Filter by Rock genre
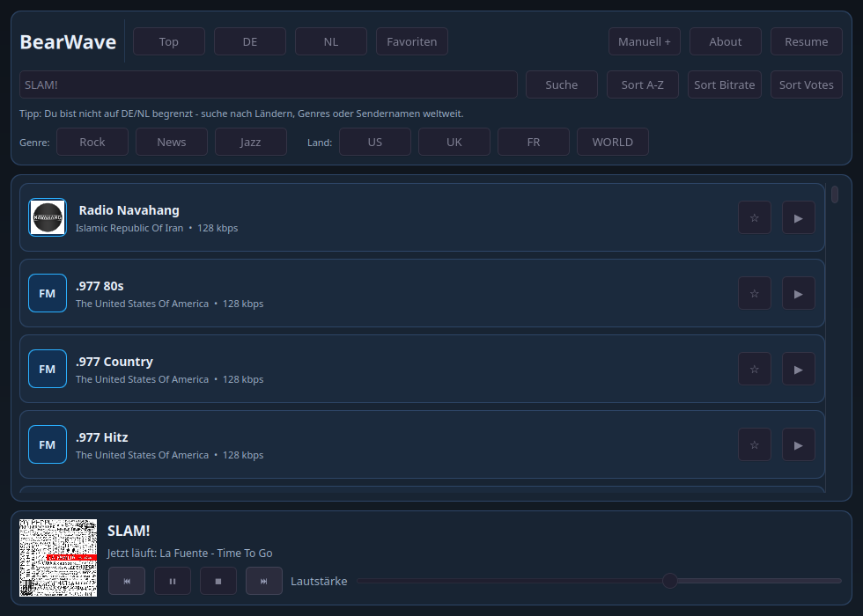Screen dimensions: 863x616 (92, 142)
